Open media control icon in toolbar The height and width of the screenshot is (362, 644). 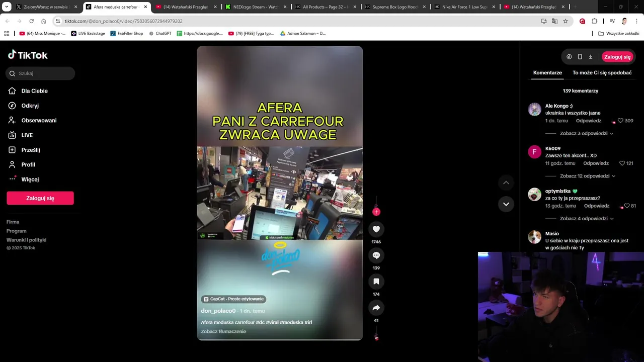(612, 21)
